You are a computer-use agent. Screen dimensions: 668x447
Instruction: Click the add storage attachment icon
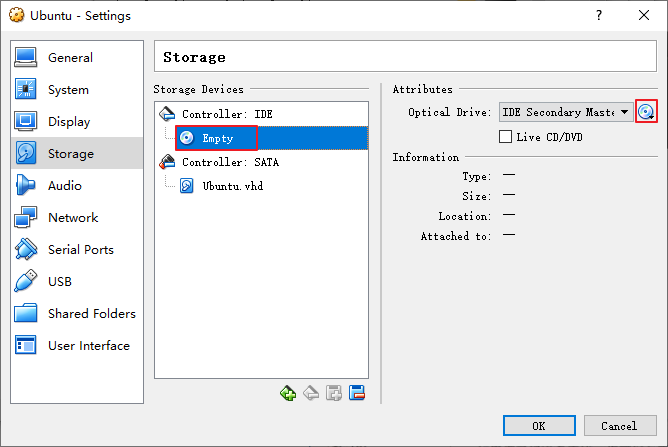click(334, 393)
